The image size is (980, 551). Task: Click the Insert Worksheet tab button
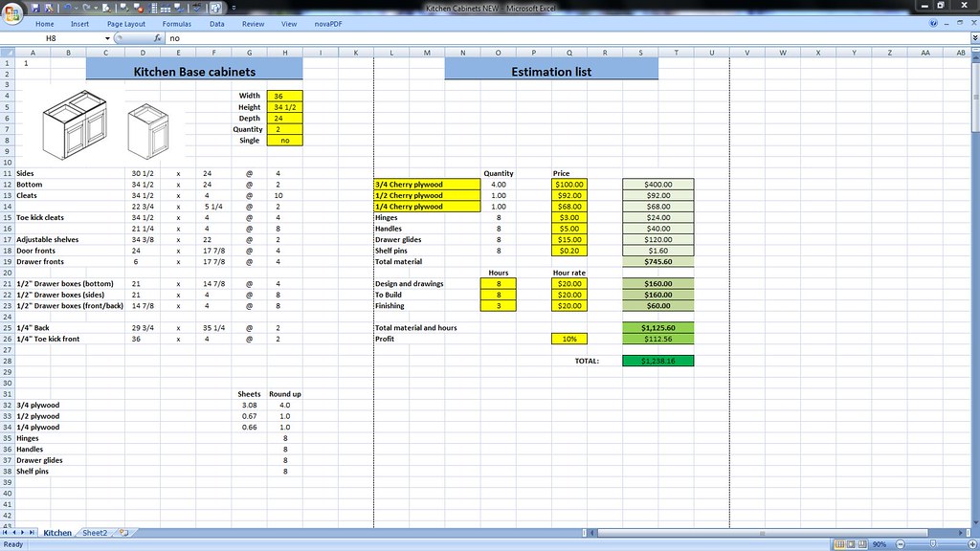click(122, 533)
